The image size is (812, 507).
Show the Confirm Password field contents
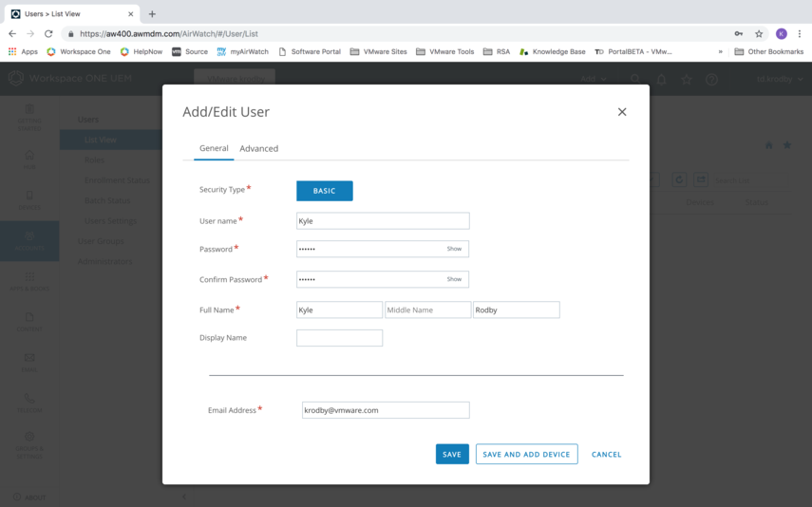(x=454, y=279)
